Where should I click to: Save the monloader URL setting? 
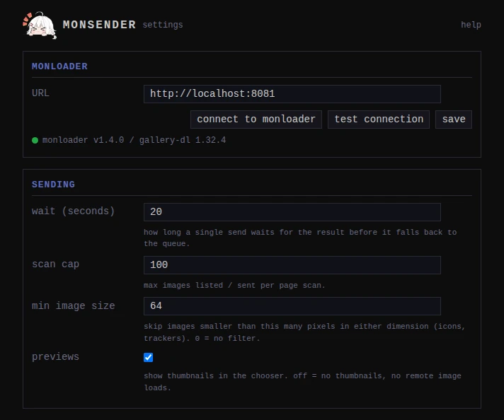(x=454, y=119)
